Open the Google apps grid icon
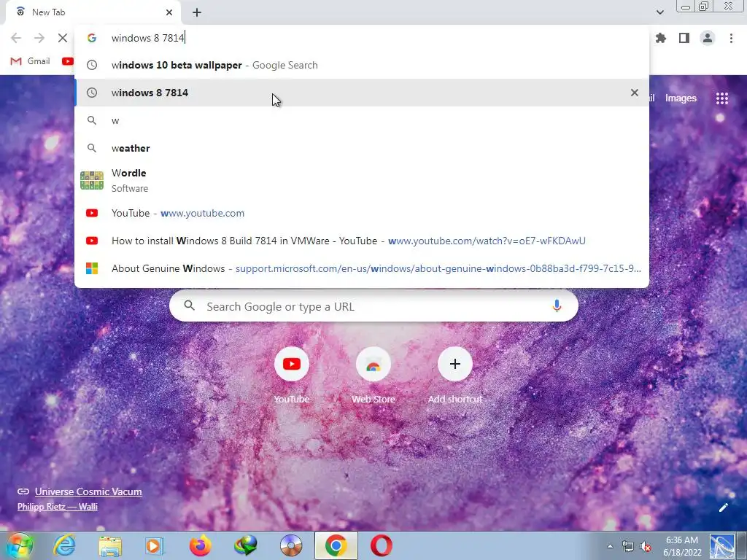747x560 pixels. (721, 98)
